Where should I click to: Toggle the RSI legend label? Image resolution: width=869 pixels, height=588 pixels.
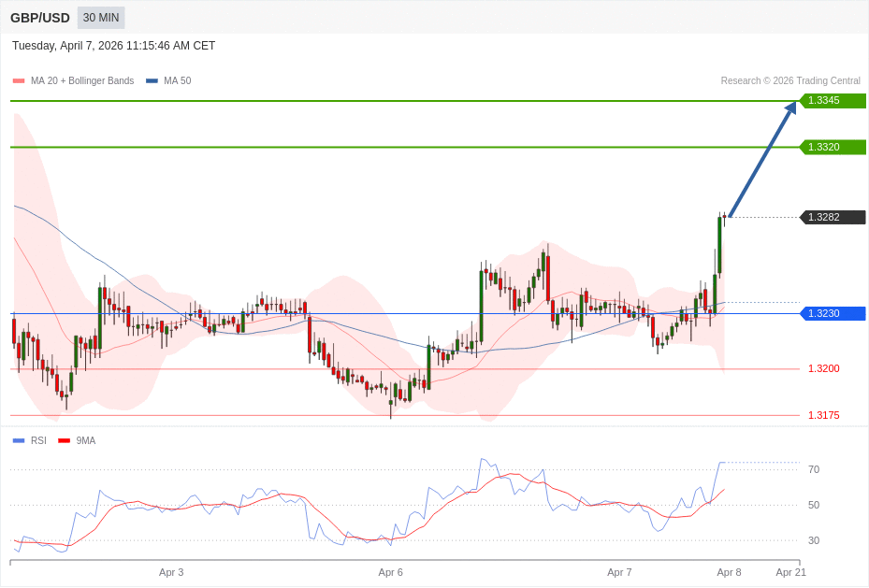coord(38,441)
